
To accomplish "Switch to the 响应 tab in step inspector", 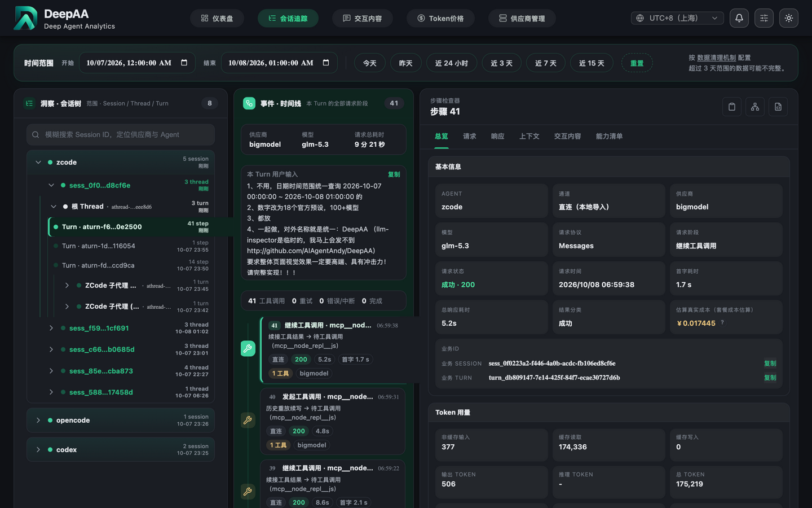I will tap(497, 137).
